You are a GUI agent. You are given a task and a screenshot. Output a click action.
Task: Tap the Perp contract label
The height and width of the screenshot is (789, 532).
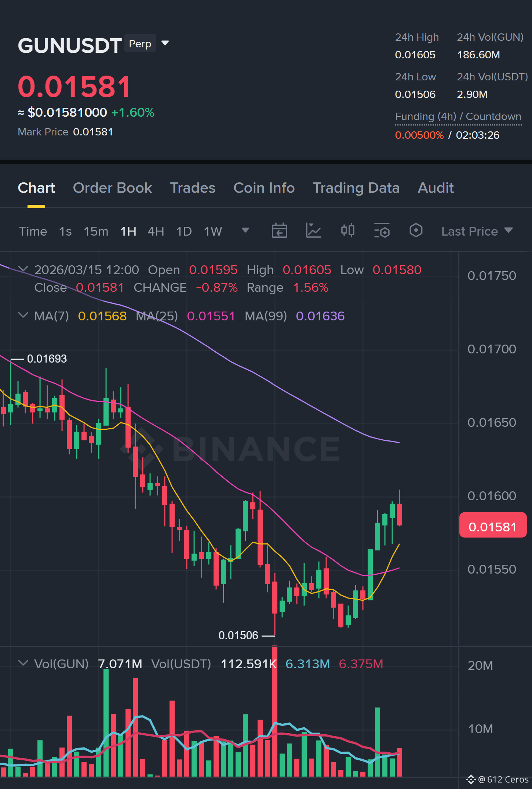click(x=140, y=44)
